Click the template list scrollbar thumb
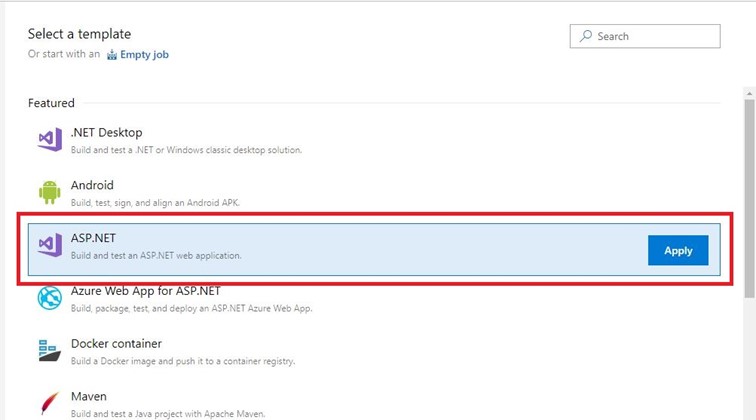This screenshot has height=420, width=756. (749, 199)
